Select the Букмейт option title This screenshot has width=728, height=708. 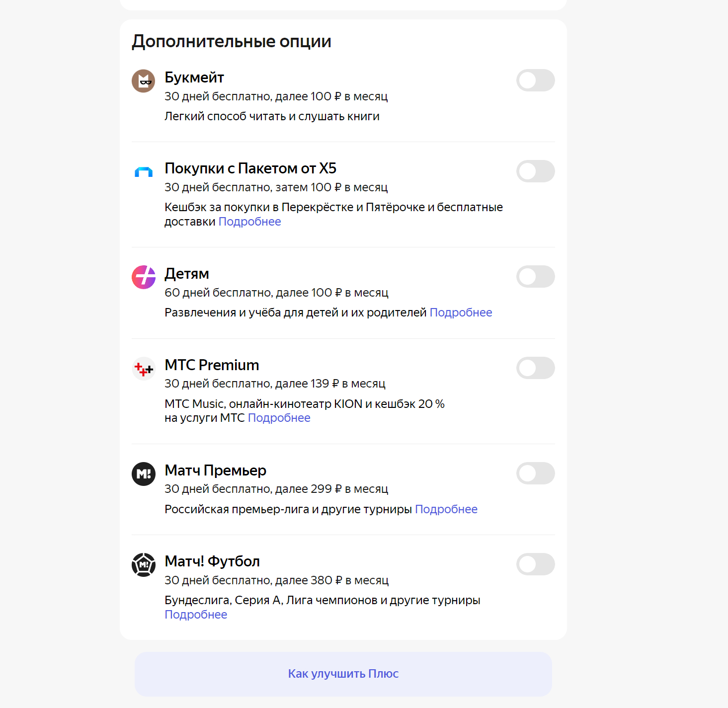point(194,78)
